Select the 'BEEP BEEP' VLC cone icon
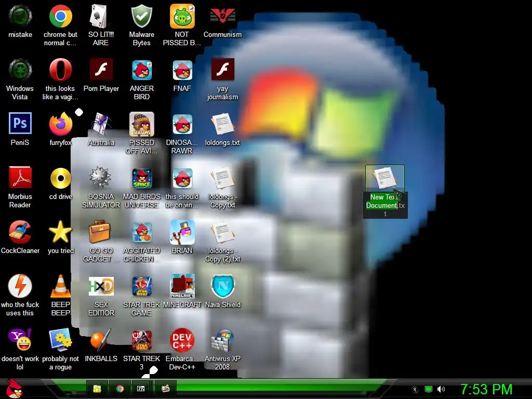This screenshot has width=532, height=399. click(x=60, y=286)
